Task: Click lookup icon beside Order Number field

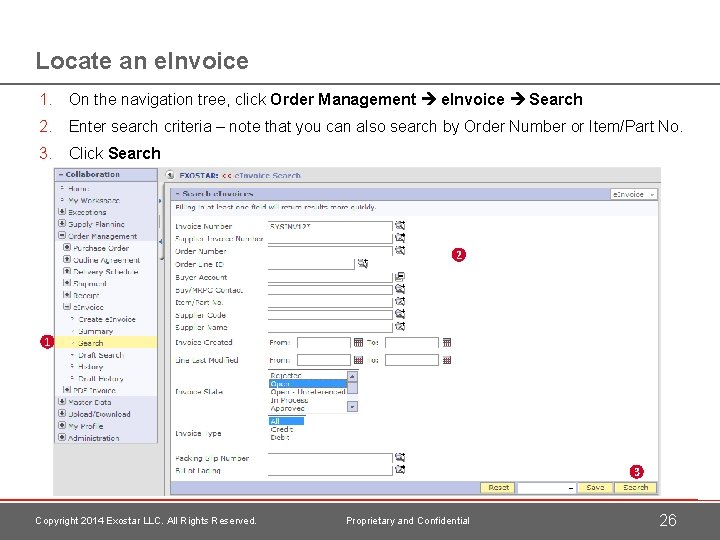Action: (x=400, y=250)
